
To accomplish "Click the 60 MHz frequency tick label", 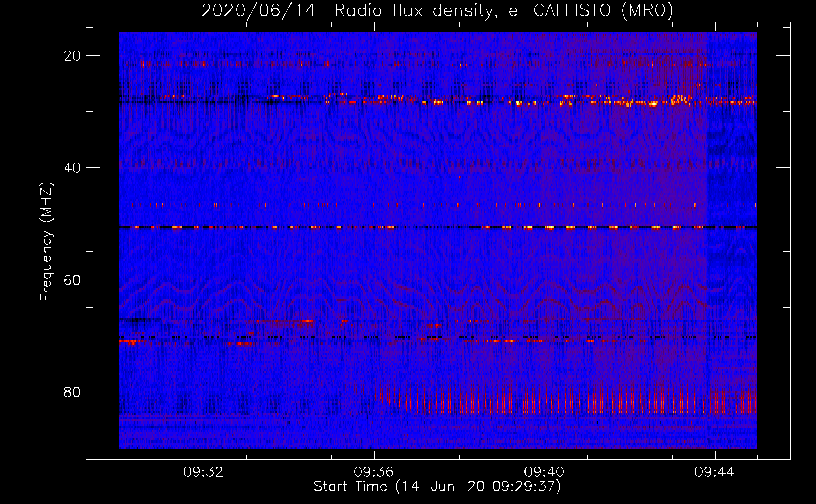I will click(x=72, y=280).
